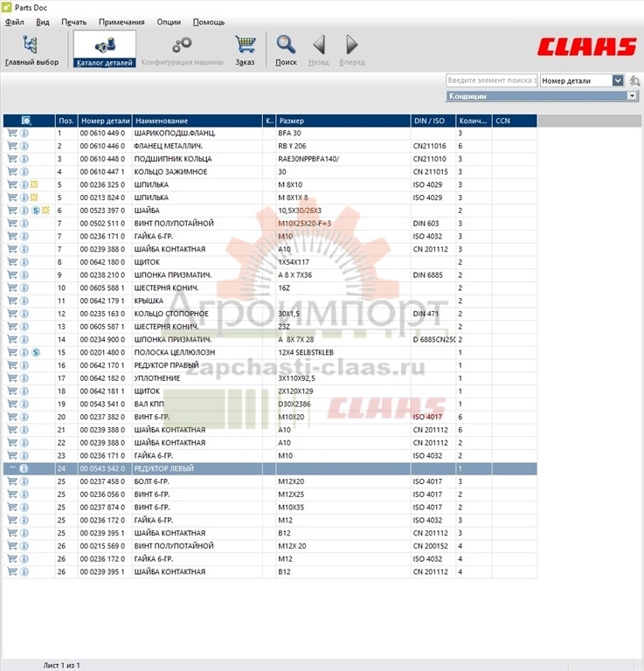Add ВАЛ КПП row to cart
Image resolution: width=644 pixels, height=671 pixels.
(12, 404)
